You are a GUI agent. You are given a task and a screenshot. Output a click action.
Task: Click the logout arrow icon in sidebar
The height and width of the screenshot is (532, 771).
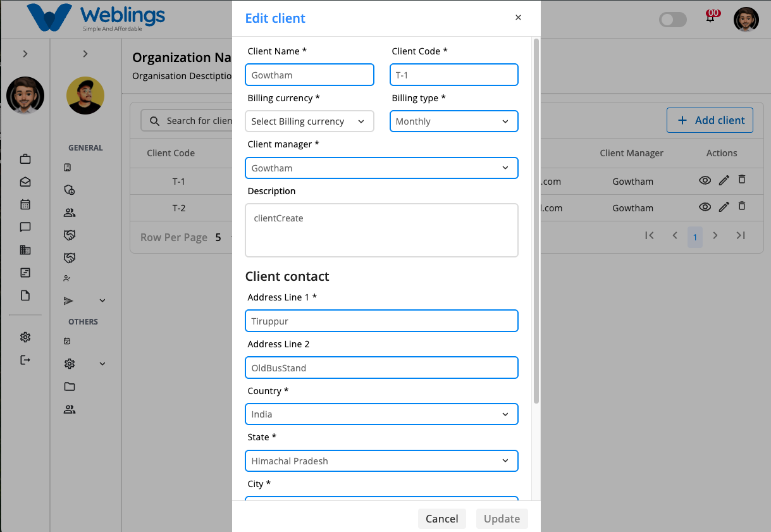coord(25,360)
